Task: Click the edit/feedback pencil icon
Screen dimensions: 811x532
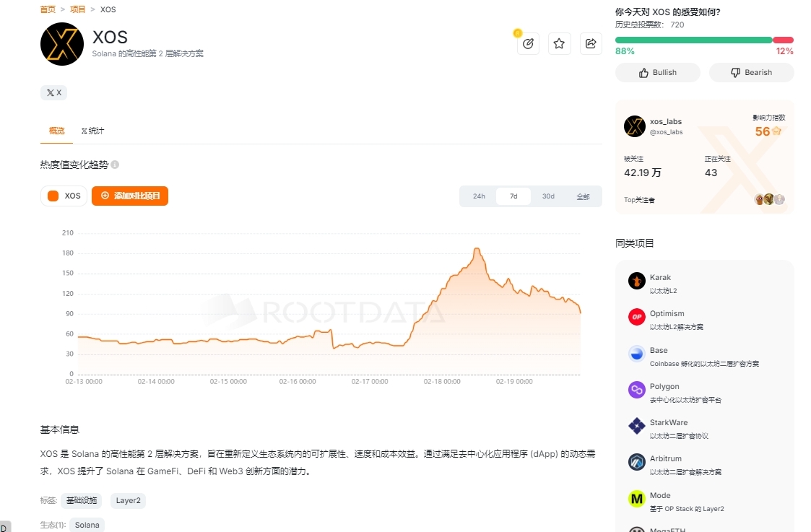Action: click(528, 44)
